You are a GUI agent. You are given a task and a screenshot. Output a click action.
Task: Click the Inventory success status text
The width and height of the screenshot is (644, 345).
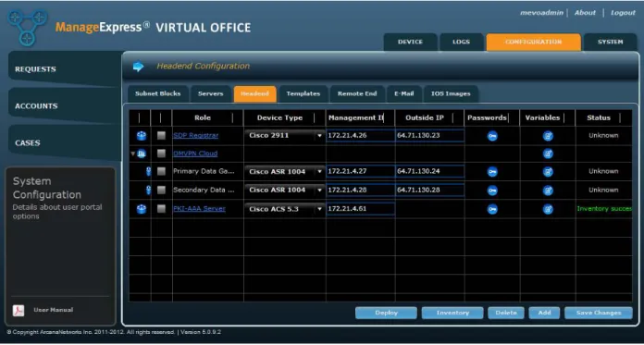(604, 209)
